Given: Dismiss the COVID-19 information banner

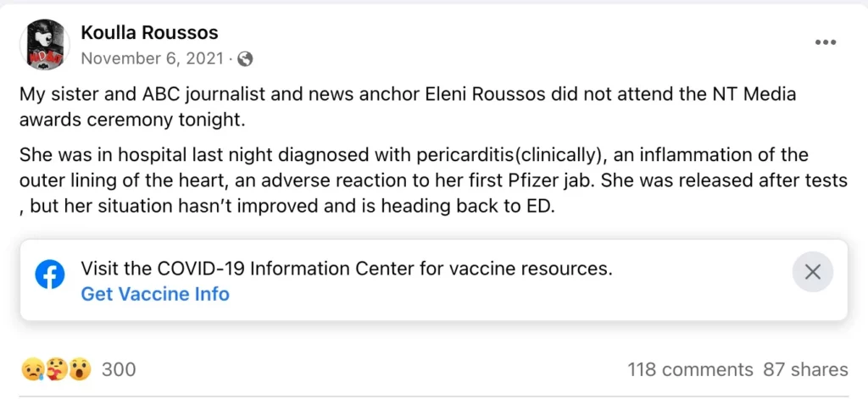Looking at the screenshot, I should (812, 272).
